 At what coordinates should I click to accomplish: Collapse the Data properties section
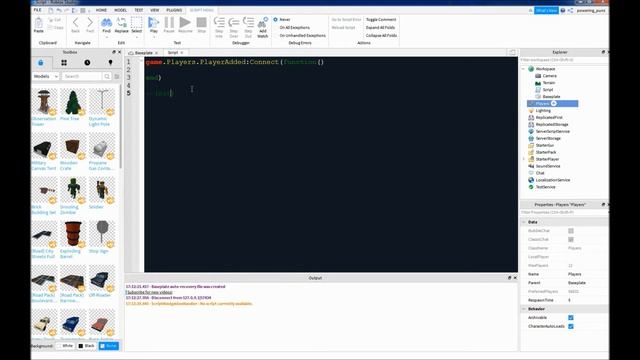click(x=524, y=222)
